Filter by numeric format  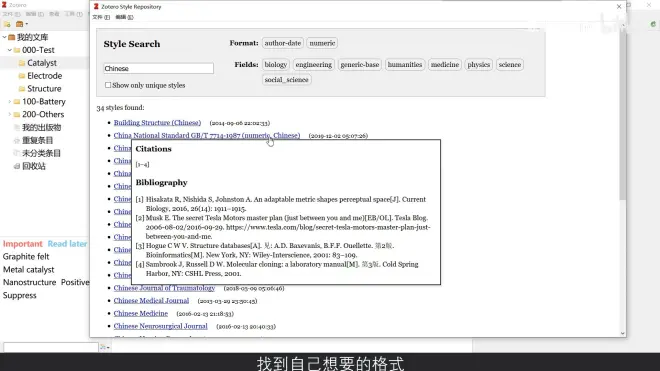coord(322,43)
